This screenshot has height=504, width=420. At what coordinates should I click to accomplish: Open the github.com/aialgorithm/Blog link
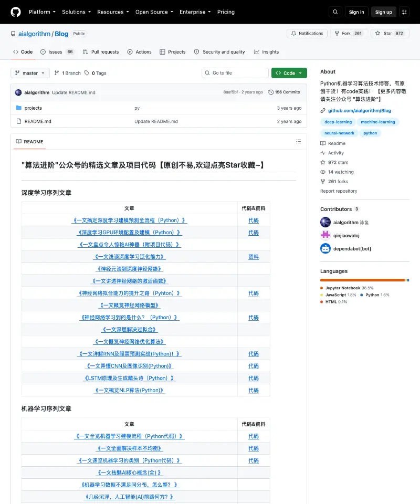coord(360,111)
